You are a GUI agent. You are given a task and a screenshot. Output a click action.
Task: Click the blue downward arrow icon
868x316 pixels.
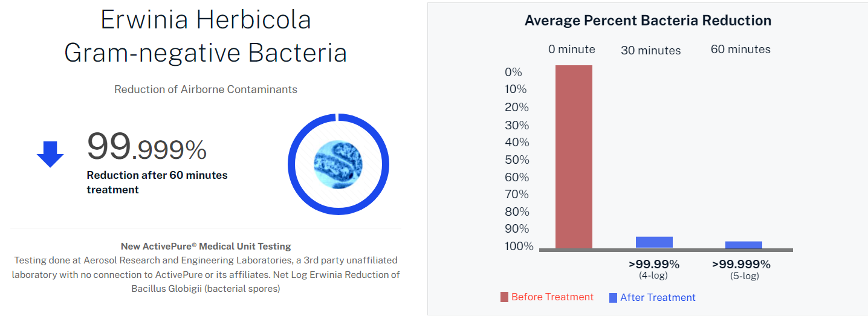(x=50, y=154)
